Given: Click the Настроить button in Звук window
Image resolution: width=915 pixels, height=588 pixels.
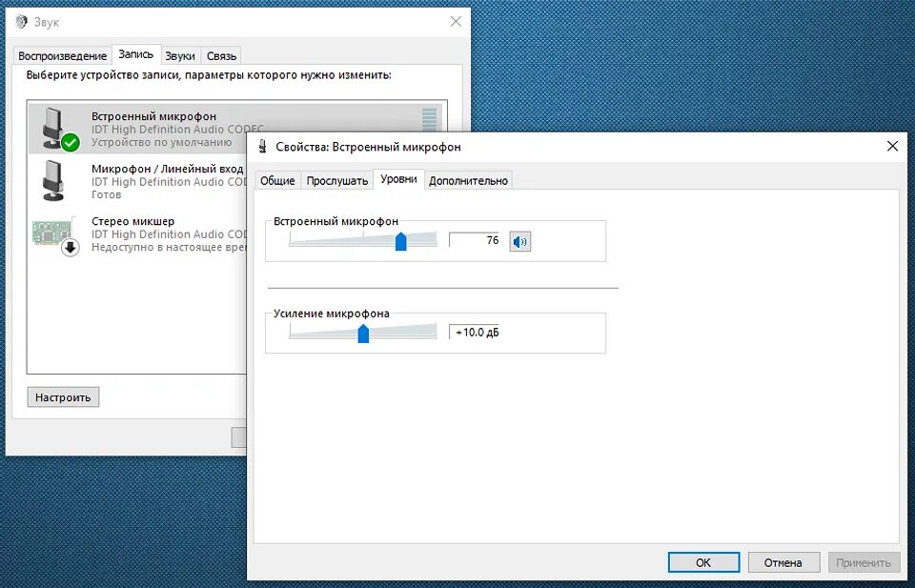Looking at the screenshot, I should coord(63,397).
